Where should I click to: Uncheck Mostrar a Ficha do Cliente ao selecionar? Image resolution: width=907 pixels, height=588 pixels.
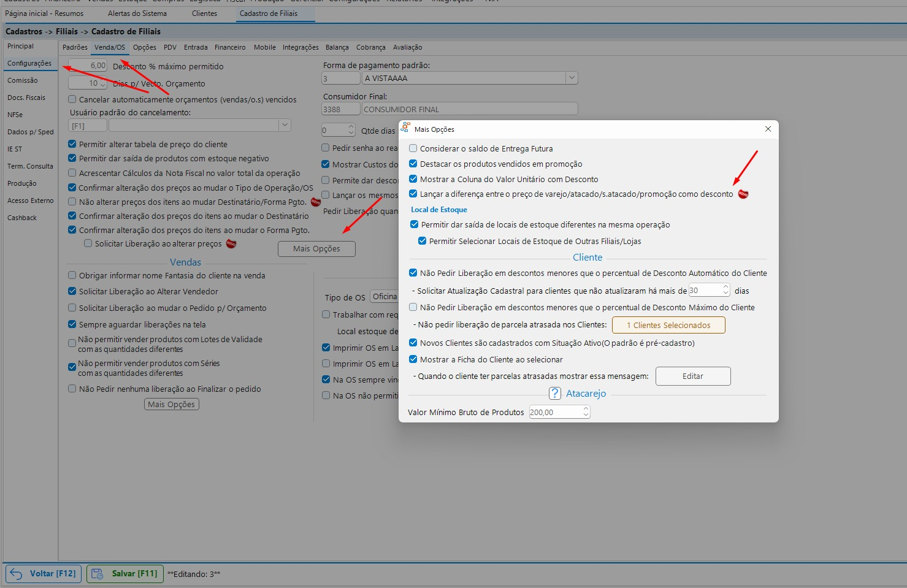click(x=413, y=359)
